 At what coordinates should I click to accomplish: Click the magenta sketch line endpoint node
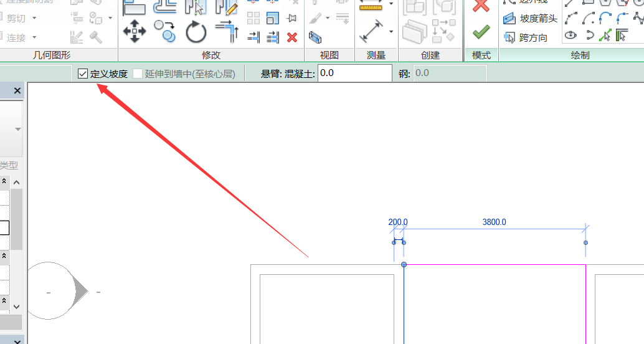pyautogui.click(x=404, y=265)
